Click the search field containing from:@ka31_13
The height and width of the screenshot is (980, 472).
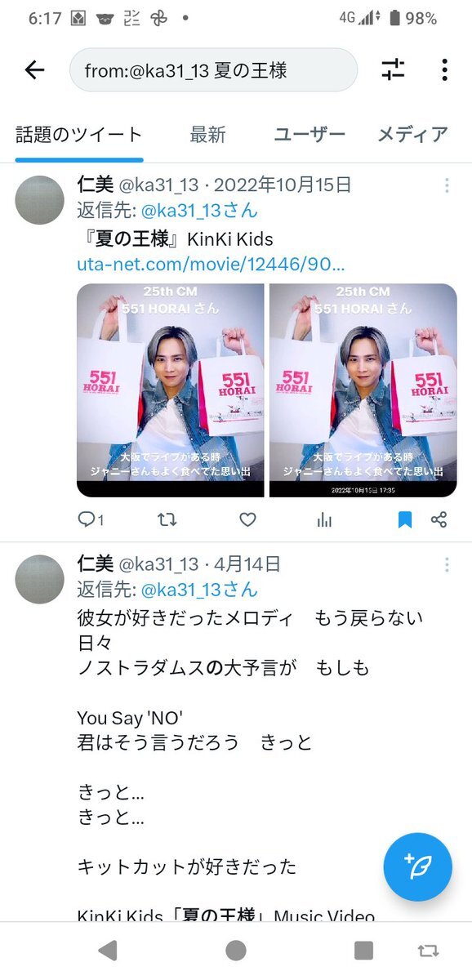[213, 70]
